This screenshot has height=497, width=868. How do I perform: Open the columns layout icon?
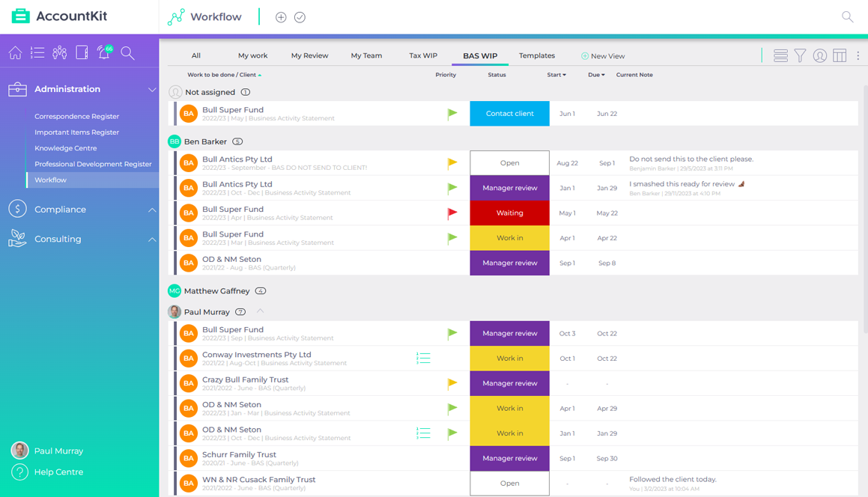coord(840,55)
